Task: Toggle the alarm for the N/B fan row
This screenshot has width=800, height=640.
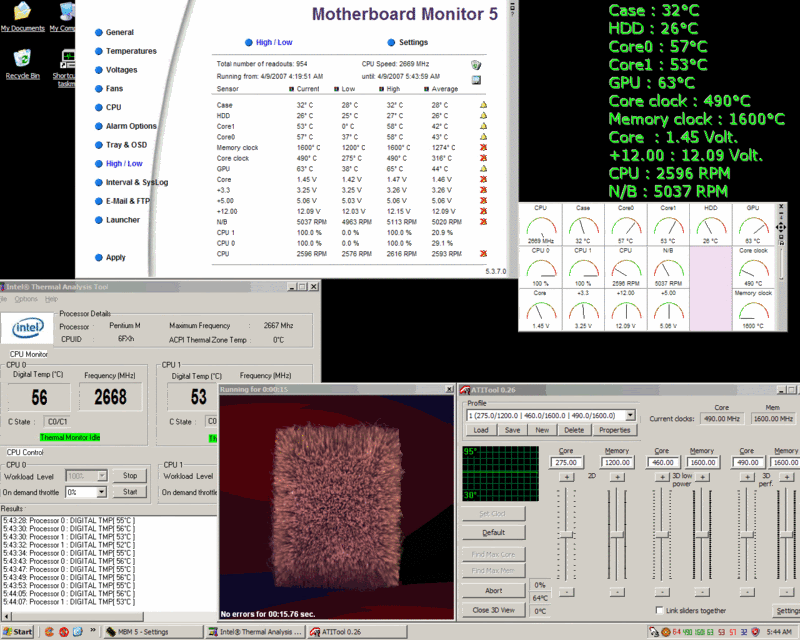Action: (483, 222)
